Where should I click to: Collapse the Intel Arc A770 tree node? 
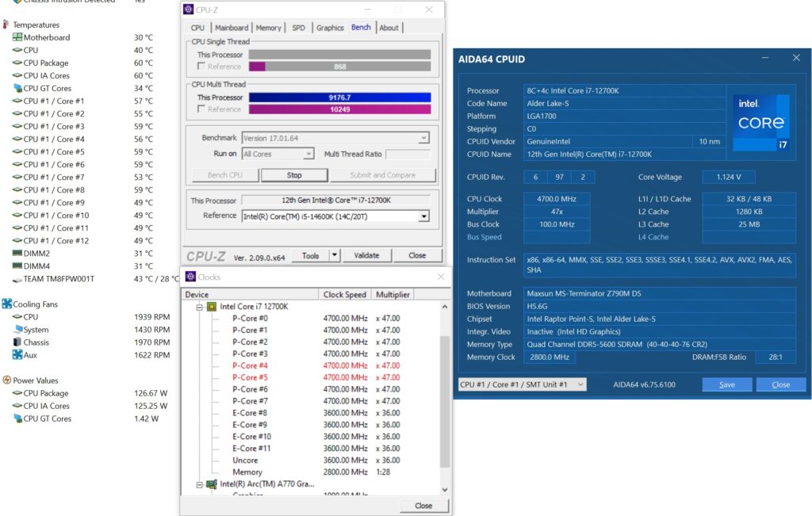coord(199,484)
